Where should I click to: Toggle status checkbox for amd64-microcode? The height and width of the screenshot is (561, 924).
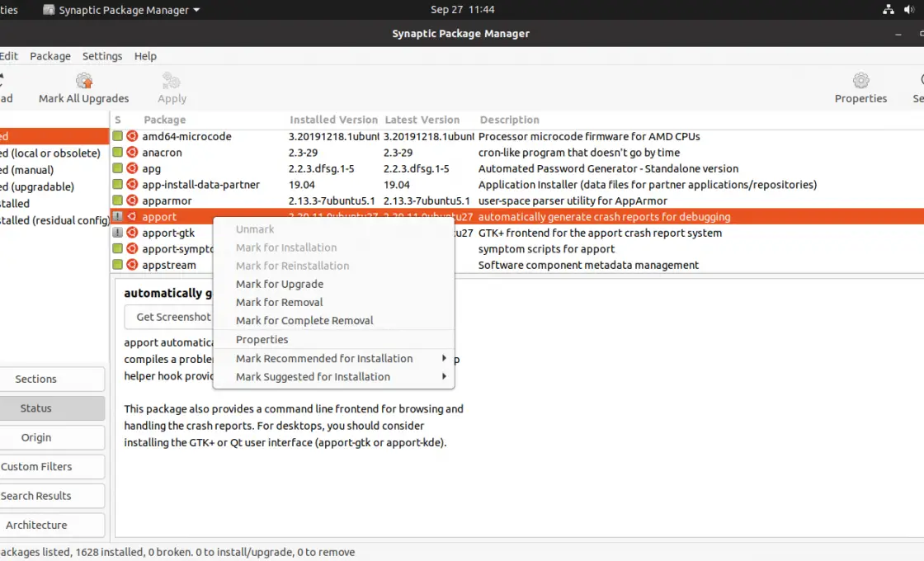point(118,136)
